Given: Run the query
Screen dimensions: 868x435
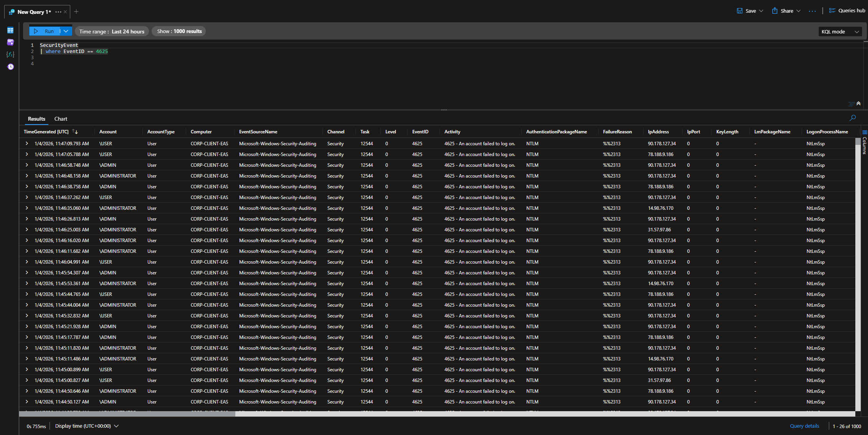Looking at the screenshot, I should click(x=45, y=31).
